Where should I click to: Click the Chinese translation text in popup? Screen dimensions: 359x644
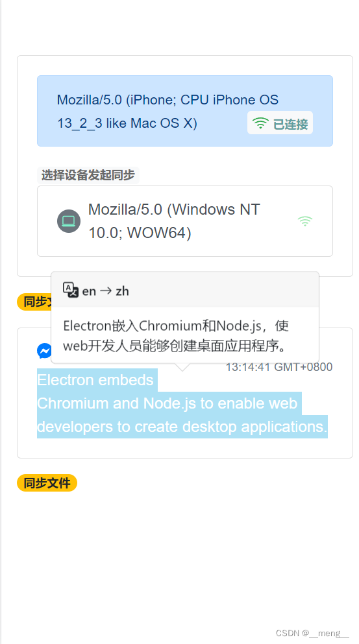(176, 336)
